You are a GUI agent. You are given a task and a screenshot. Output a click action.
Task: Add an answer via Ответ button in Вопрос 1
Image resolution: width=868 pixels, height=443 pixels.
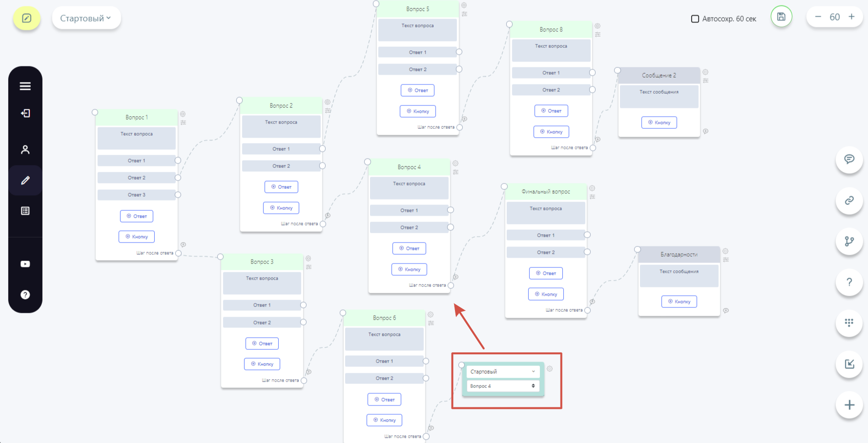[x=137, y=216]
